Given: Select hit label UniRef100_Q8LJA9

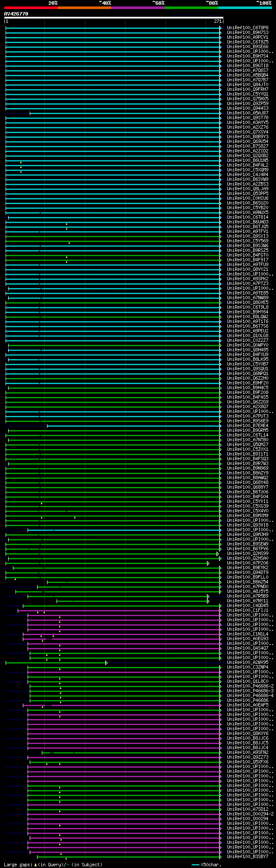Looking at the screenshot, I should (x=248, y=189).
